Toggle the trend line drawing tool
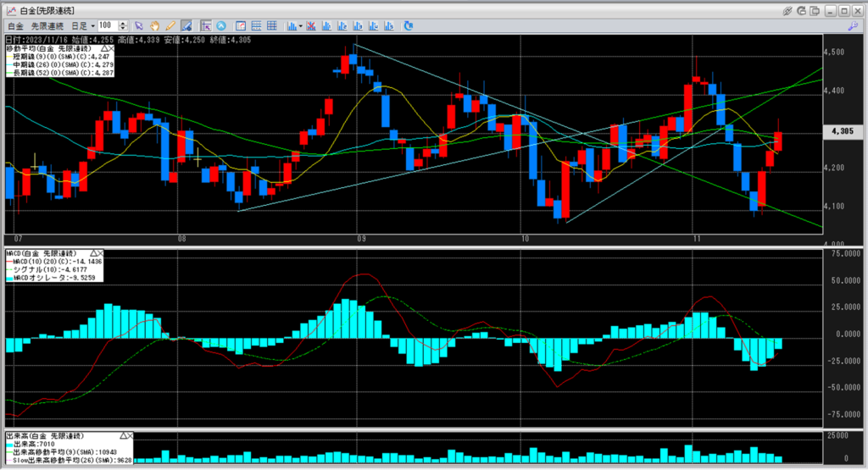The width and height of the screenshot is (868, 470). 186,26
